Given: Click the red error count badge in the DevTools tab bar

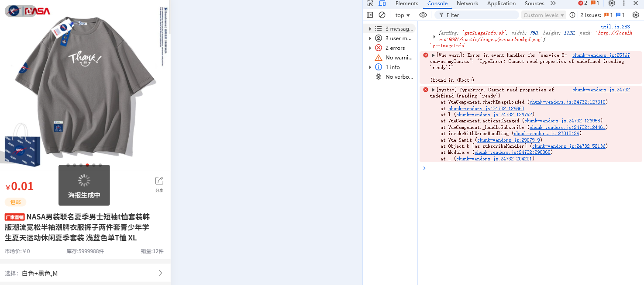Looking at the screenshot, I should click(x=582, y=3).
